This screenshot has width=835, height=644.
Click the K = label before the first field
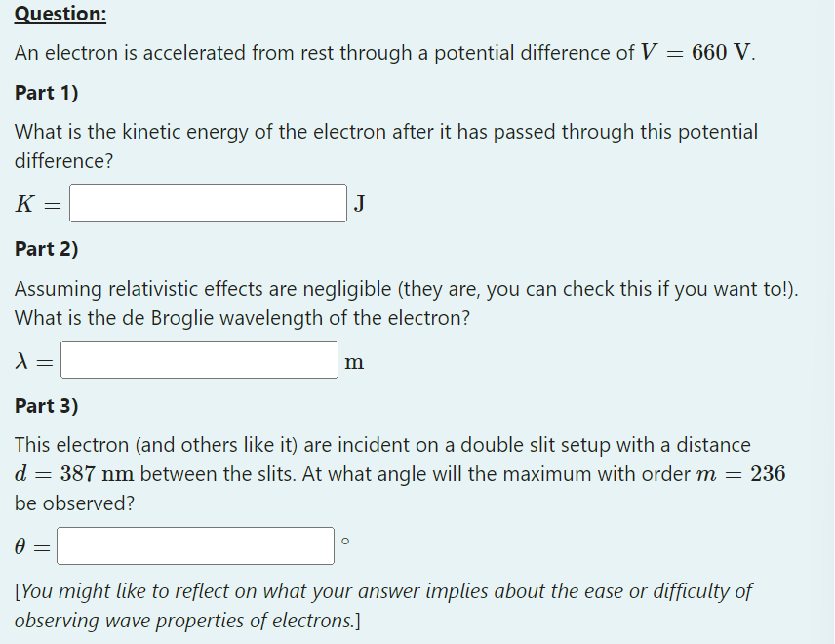point(29,204)
